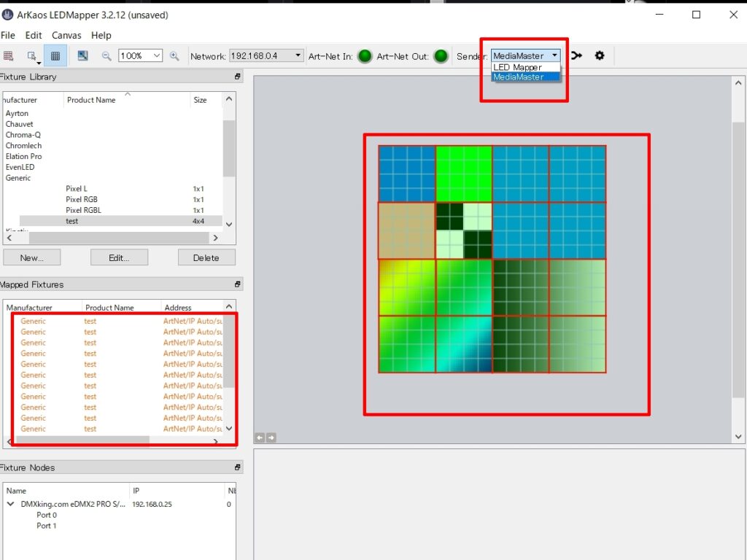Open the Edit menu
Image resolution: width=747 pixels, height=560 pixels.
(34, 35)
